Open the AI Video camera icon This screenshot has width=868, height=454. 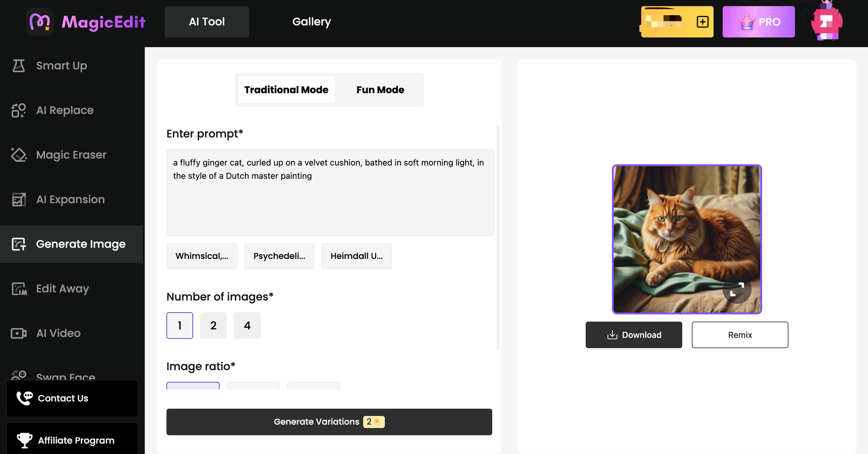click(x=19, y=333)
